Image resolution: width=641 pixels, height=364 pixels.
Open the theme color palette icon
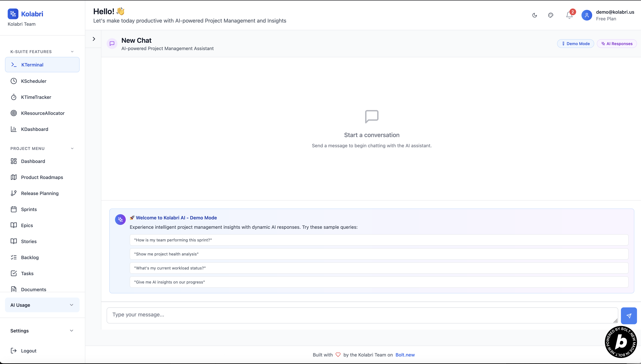pos(551,15)
